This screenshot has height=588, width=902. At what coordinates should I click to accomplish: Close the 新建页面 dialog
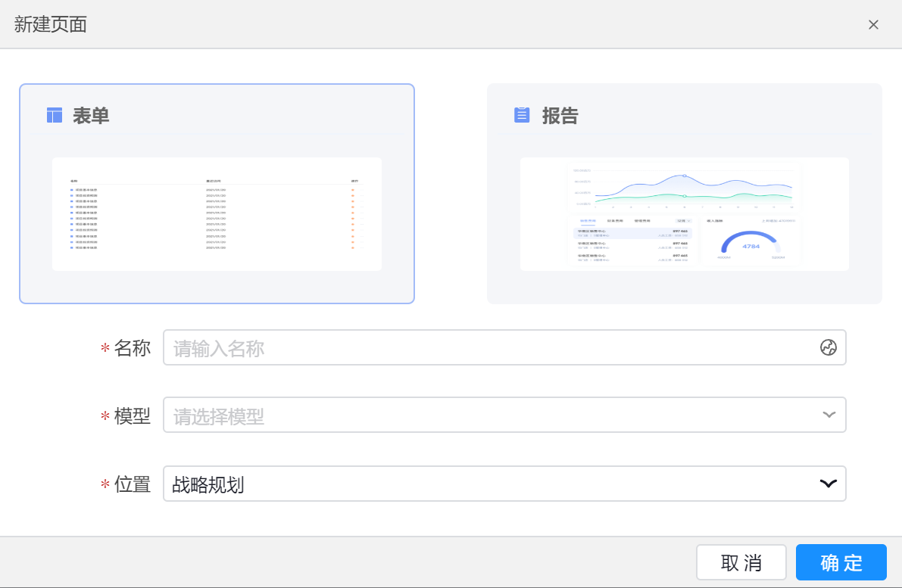click(x=873, y=24)
